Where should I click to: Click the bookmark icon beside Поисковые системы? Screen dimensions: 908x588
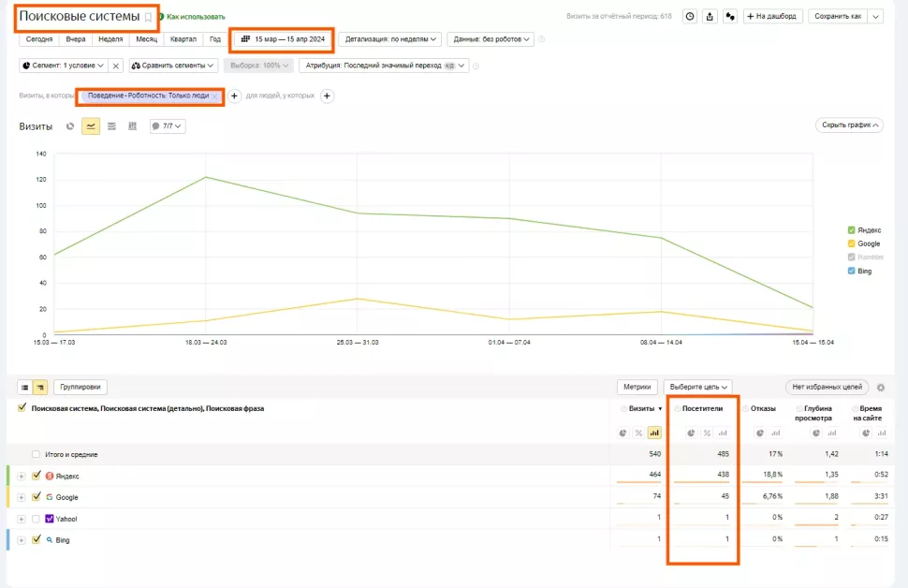(148, 17)
